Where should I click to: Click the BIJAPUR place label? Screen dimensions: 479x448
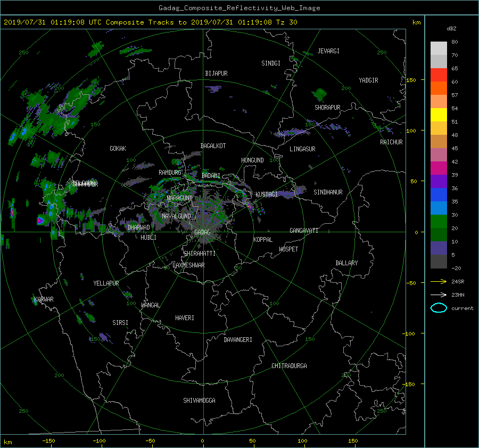click(x=216, y=74)
